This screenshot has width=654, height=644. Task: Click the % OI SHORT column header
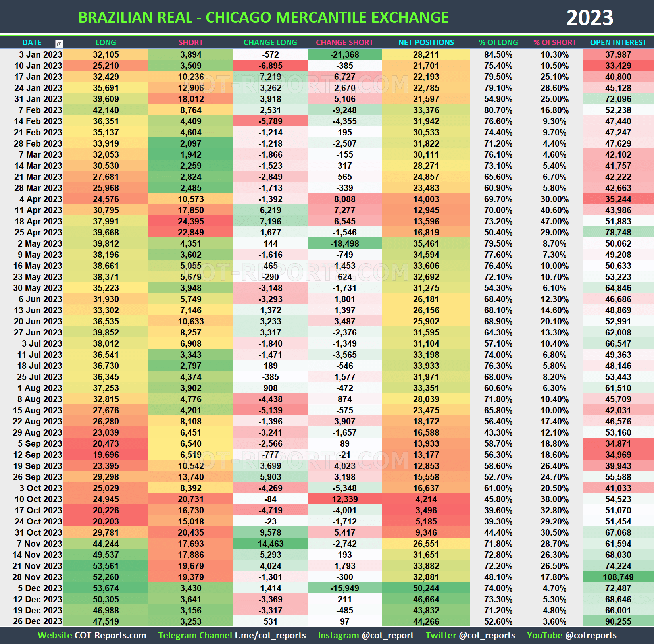pos(554,42)
